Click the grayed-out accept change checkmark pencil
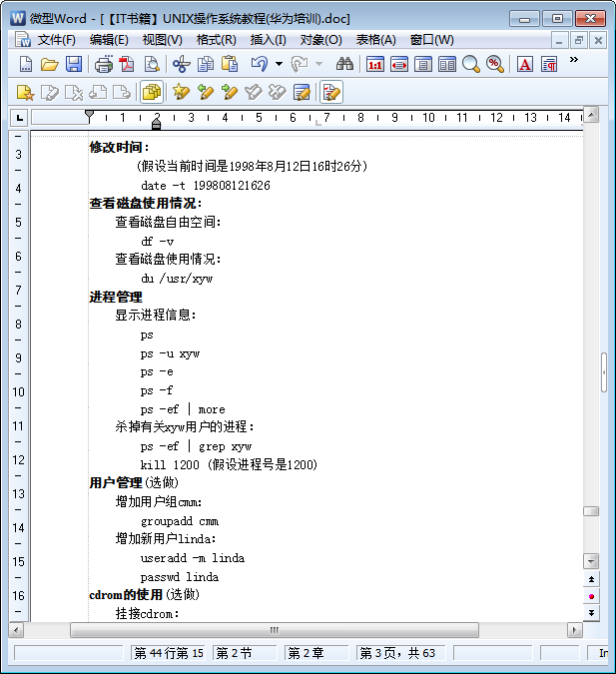This screenshot has width=616, height=674. pyautogui.click(x=254, y=92)
